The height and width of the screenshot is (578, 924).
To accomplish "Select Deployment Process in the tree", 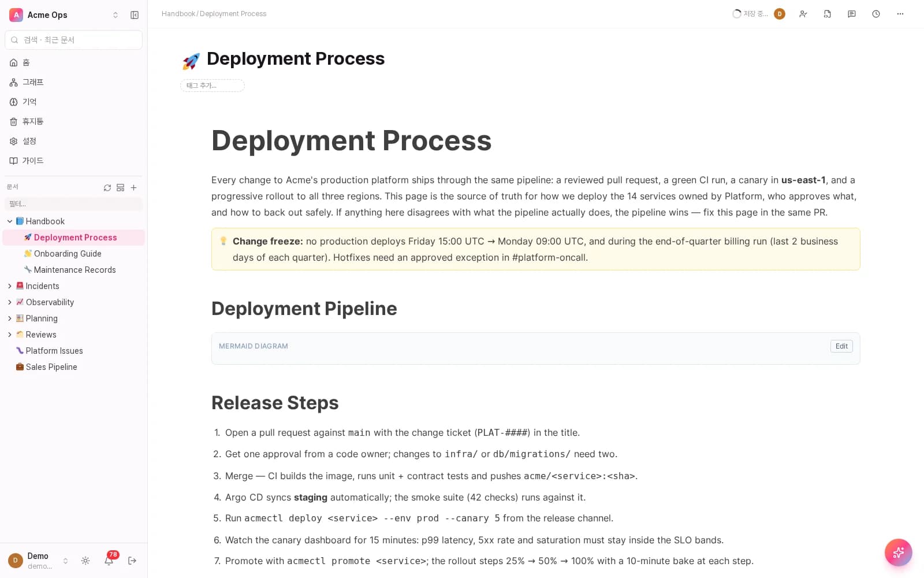I will [x=74, y=238].
